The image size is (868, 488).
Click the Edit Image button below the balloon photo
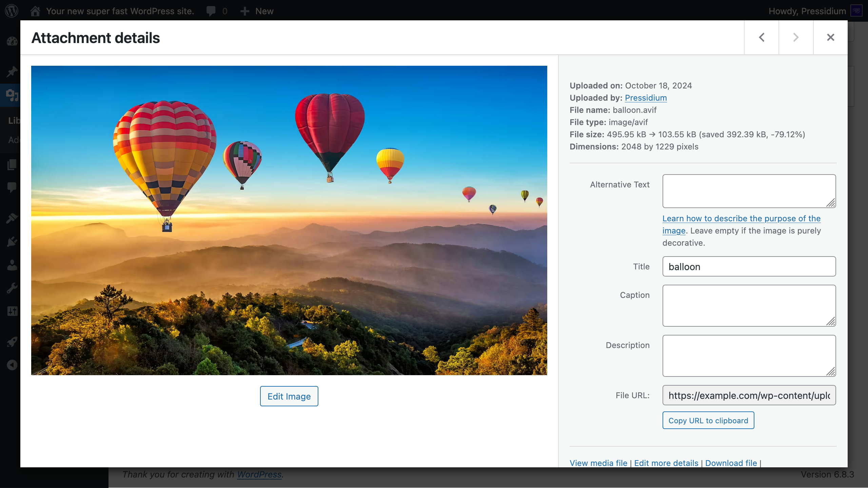click(289, 396)
